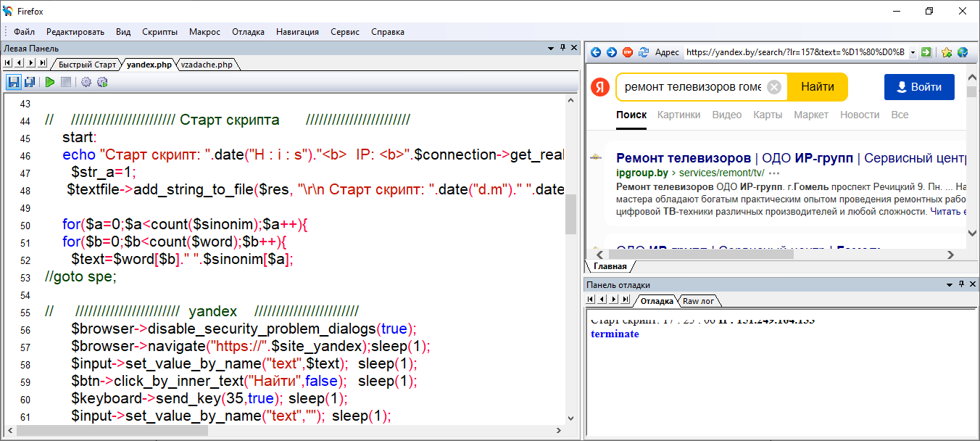Toggle the pin on Панель отладки
This screenshot has width=980, height=441.
pos(961,285)
